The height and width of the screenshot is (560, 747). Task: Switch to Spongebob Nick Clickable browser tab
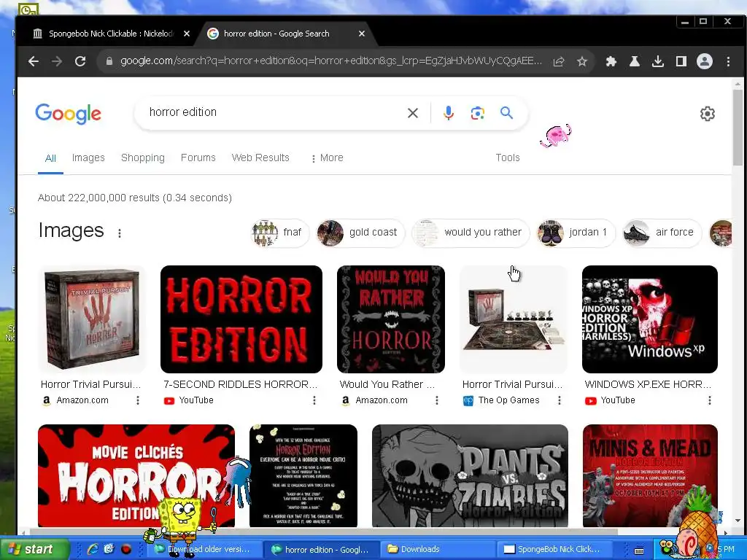(109, 34)
